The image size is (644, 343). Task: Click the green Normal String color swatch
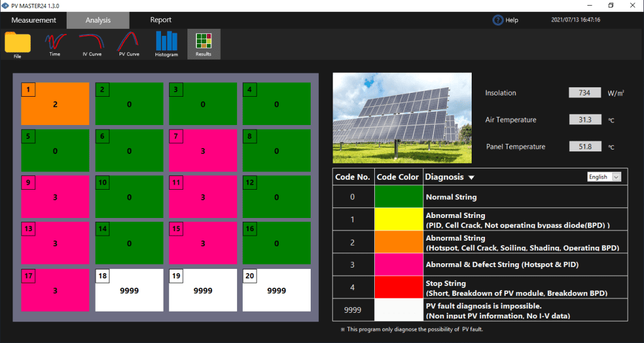pos(399,197)
